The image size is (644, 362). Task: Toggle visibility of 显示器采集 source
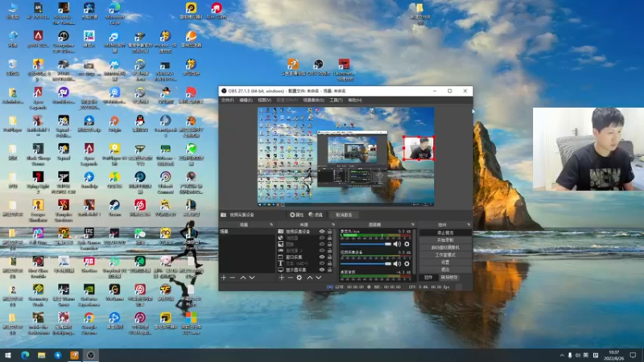click(x=322, y=269)
